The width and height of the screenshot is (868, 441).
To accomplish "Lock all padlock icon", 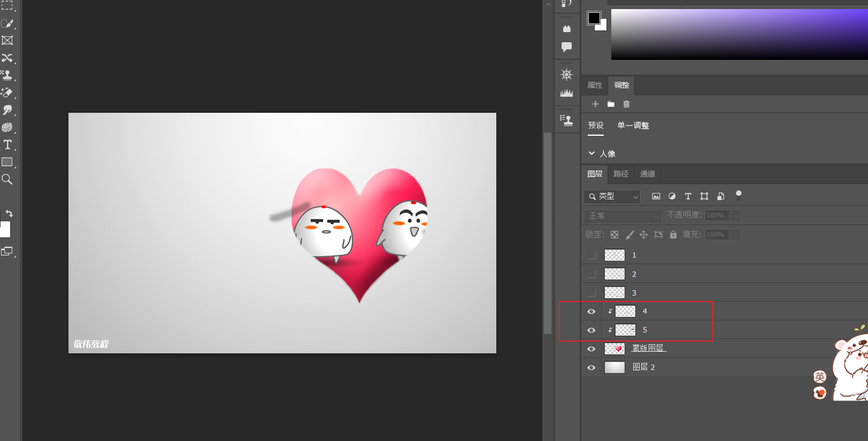I will pyautogui.click(x=673, y=235).
